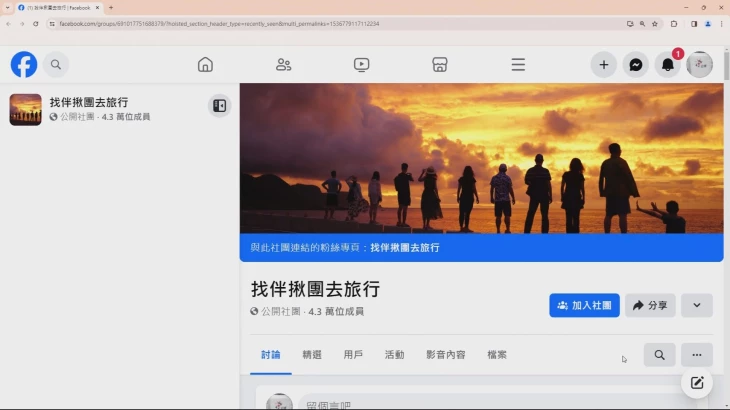730x410 pixels.
Task: Open Messenger chat icon
Action: tap(635, 64)
